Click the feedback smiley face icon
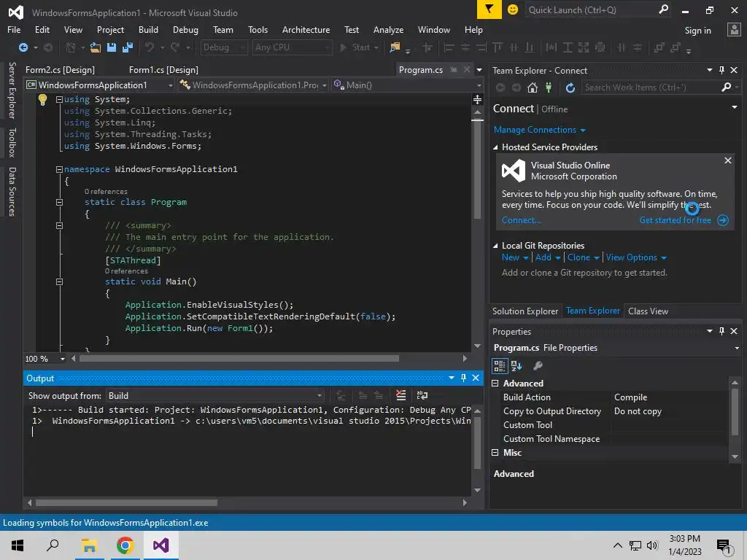 (x=513, y=9)
